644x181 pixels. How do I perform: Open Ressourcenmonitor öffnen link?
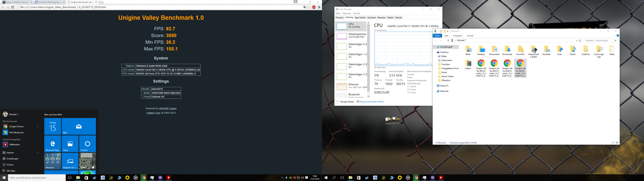click(372, 102)
